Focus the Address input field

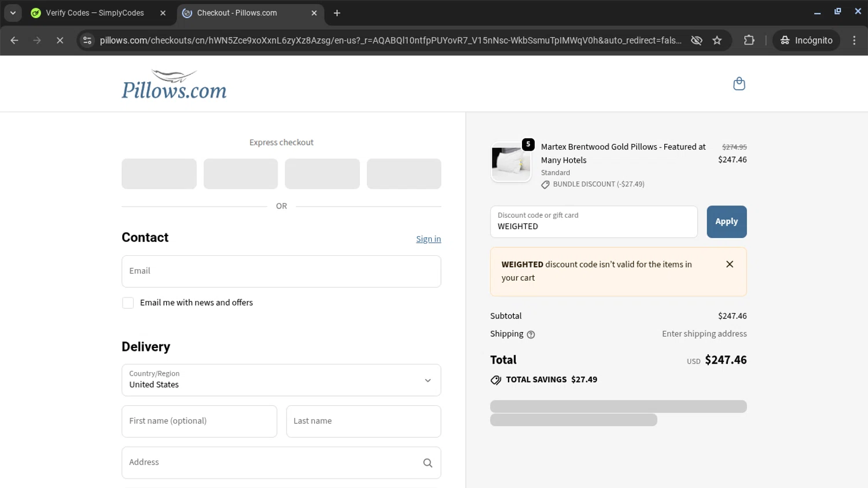tap(281, 463)
